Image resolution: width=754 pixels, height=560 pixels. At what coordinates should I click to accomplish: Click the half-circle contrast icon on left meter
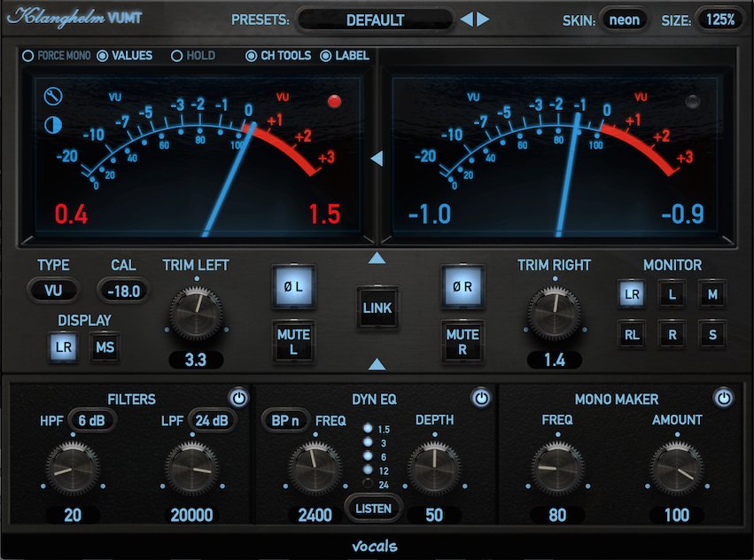point(53,125)
